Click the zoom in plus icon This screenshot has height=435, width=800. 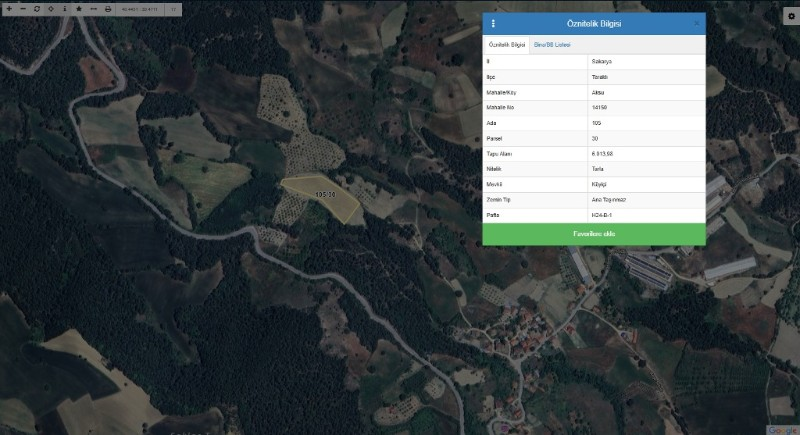point(9,8)
